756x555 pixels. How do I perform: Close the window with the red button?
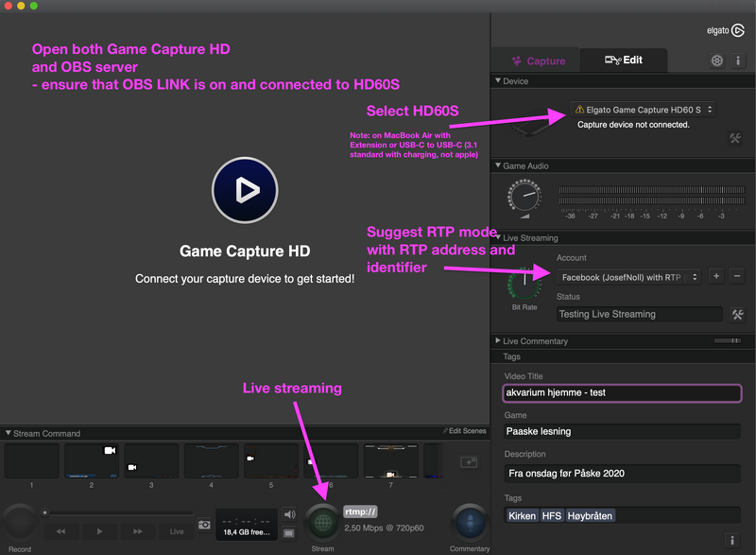tap(8, 6)
